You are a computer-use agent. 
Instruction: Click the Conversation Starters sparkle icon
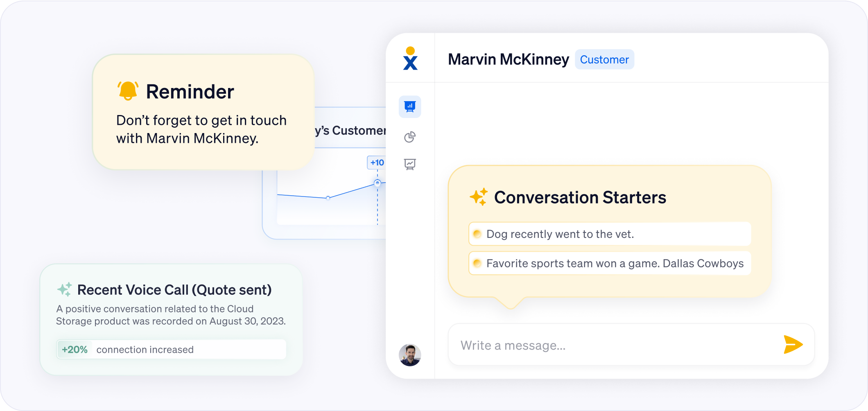pyautogui.click(x=478, y=197)
